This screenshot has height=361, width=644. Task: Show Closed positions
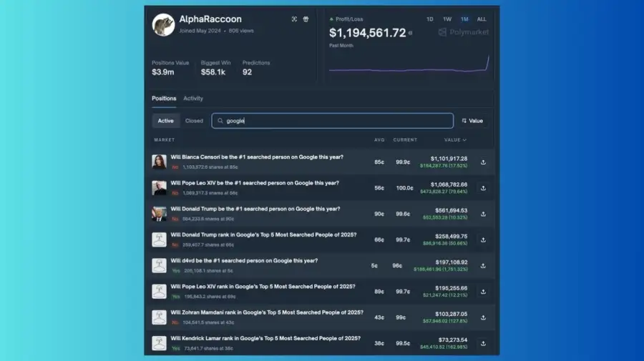click(x=194, y=121)
